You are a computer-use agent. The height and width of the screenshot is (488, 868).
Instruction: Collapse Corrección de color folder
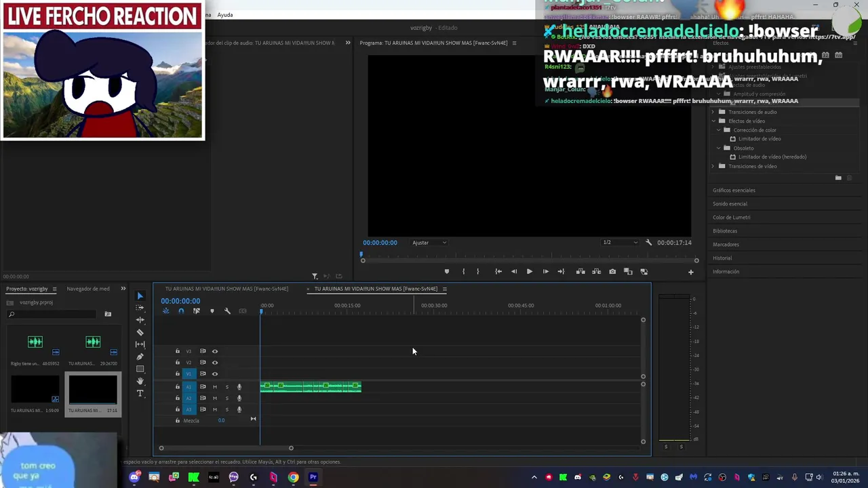[719, 130]
